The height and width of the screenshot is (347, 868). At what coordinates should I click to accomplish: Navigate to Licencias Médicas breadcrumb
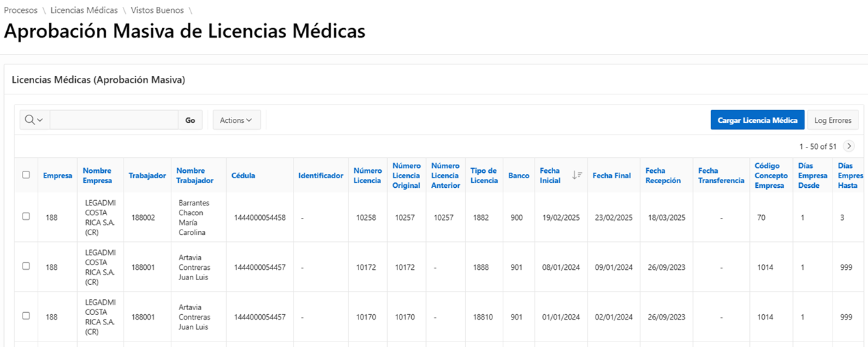click(84, 10)
